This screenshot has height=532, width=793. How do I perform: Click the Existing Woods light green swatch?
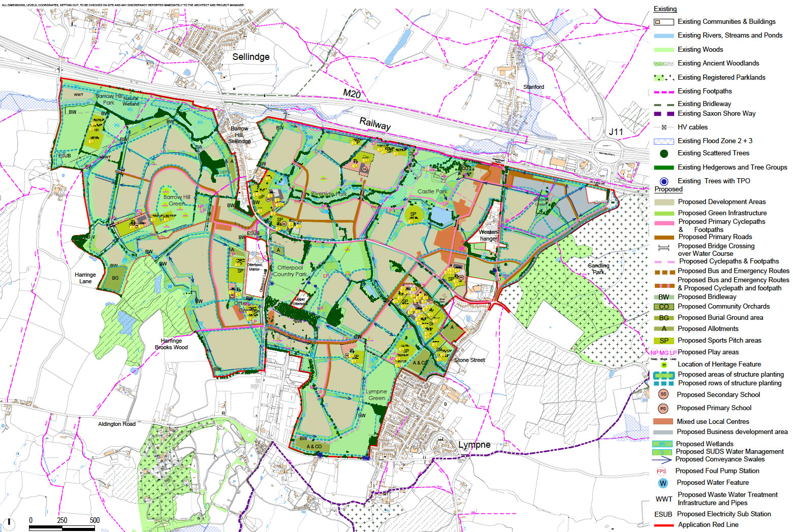664,50
